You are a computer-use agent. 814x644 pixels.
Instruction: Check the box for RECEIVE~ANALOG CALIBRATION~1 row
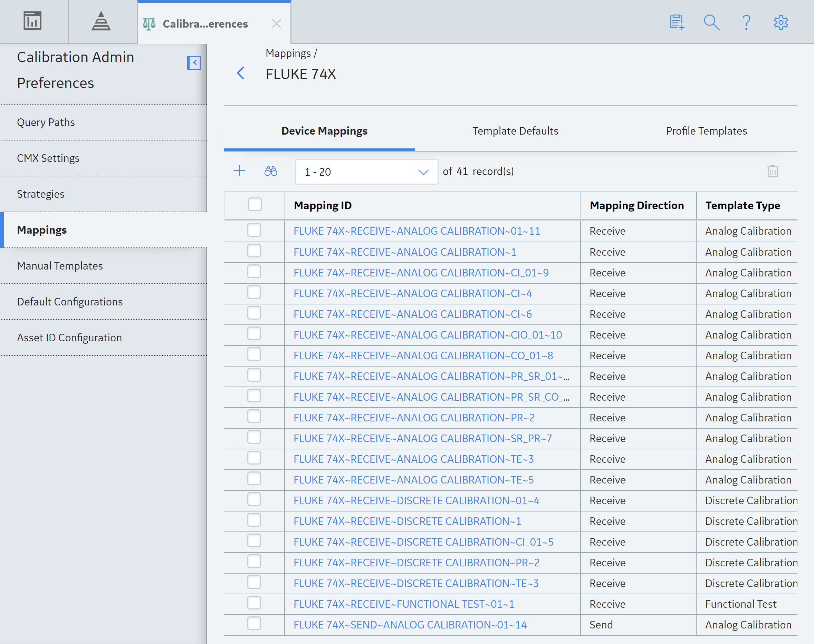pyautogui.click(x=254, y=251)
